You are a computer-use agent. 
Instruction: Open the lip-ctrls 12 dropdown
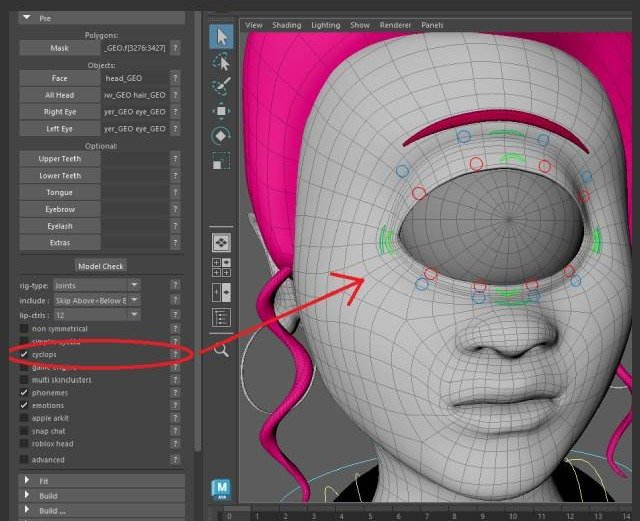tap(97, 315)
